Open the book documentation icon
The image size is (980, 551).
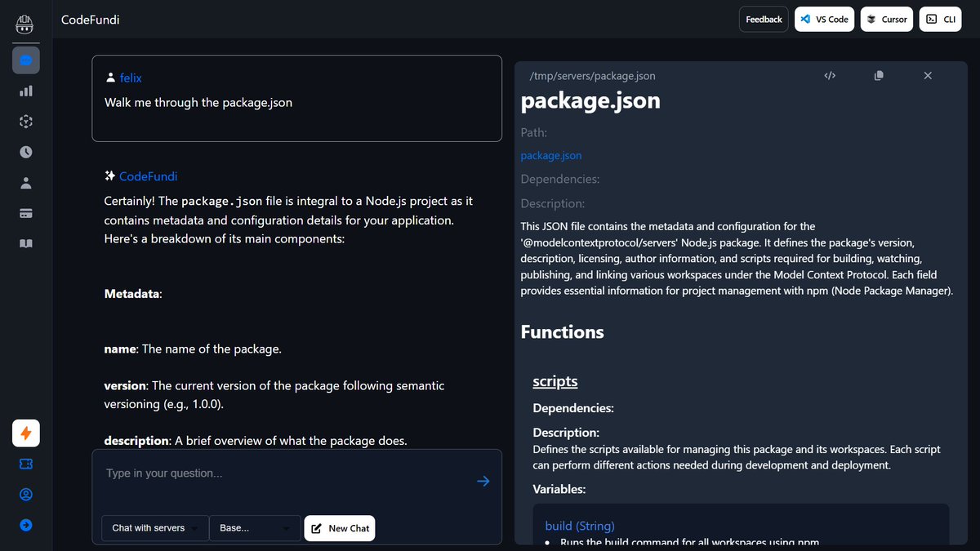pos(26,244)
